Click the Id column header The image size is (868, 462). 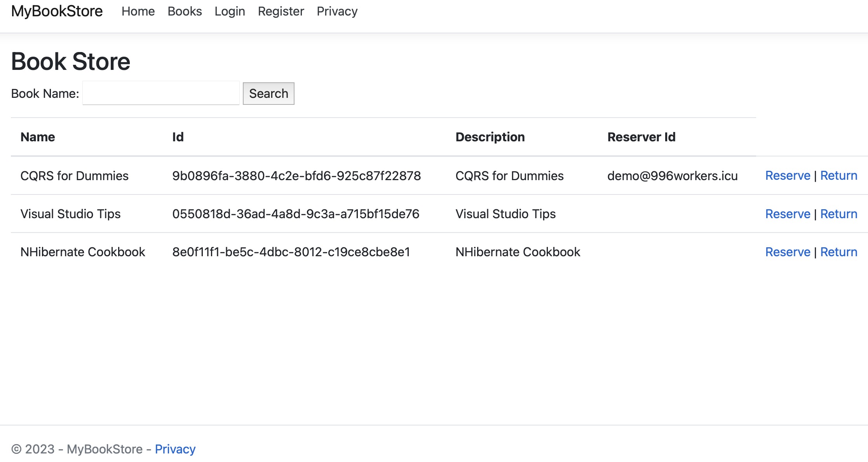click(x=178, y=137)
